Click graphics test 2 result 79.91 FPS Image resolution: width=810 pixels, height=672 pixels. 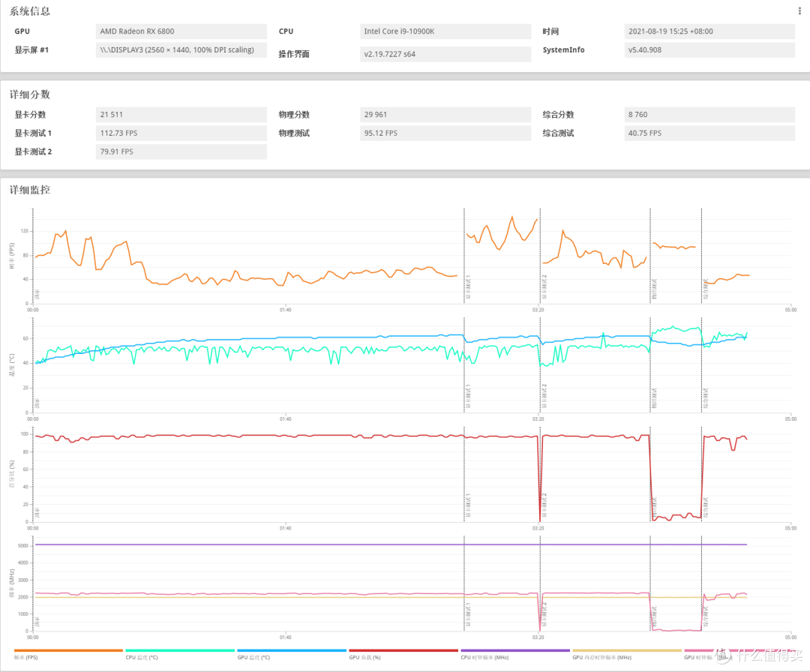click(181, 151)
